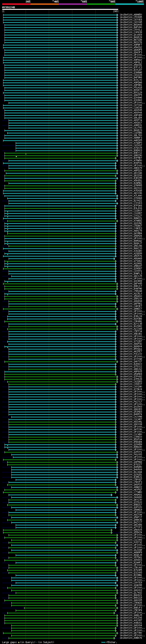Select UniRef100_B7FJC3 entry
146x644 pixels.
click(x=131, y=67)
